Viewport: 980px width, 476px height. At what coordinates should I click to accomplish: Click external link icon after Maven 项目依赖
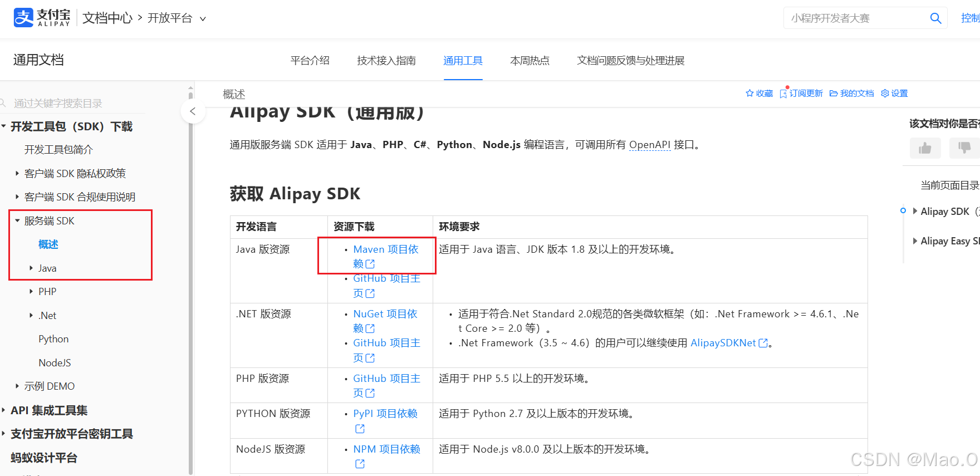click(x=370, y=264)
